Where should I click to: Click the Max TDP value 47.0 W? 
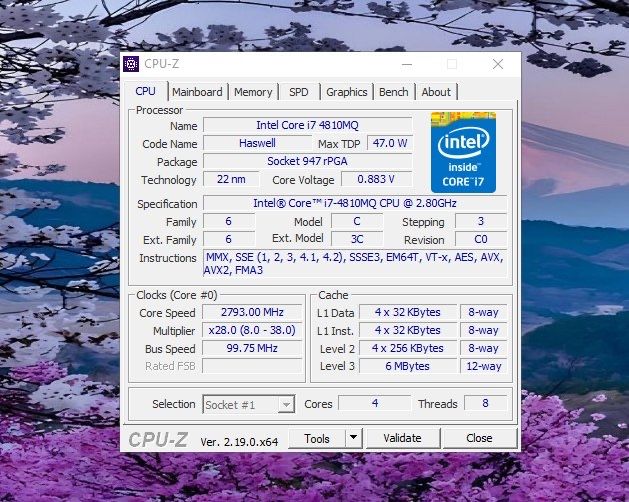coord(390,143)
